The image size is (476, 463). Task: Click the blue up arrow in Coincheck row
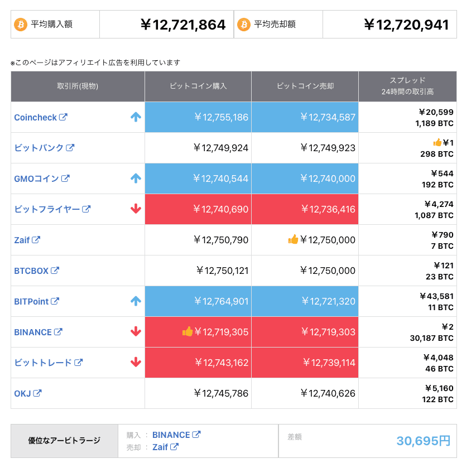pos(136,117)
